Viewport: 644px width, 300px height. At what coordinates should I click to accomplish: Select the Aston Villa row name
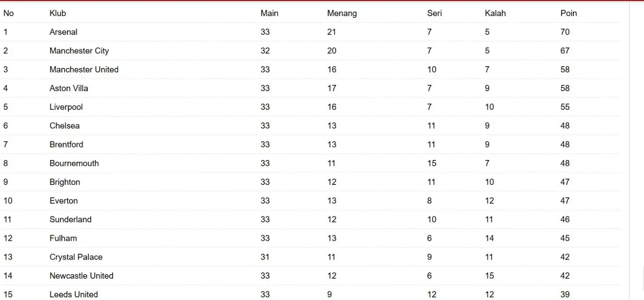pyautogui.click(x=69, y=88)
